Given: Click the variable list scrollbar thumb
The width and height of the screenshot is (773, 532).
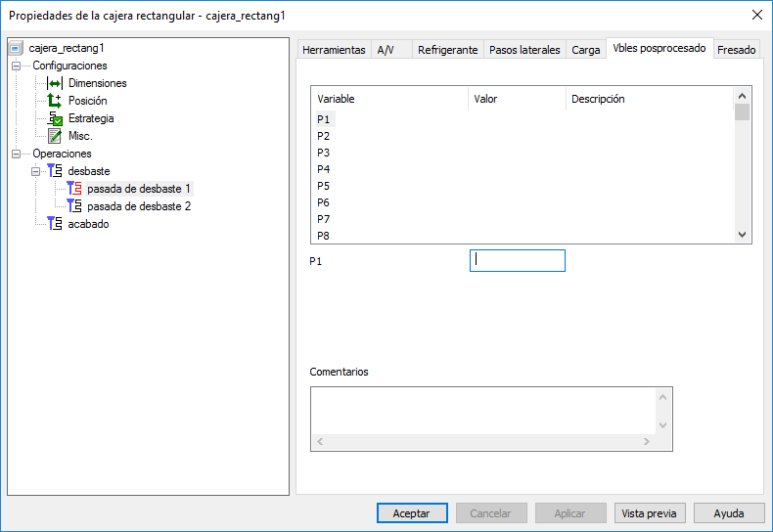Looking at the screenshot, I should [743, 111].
